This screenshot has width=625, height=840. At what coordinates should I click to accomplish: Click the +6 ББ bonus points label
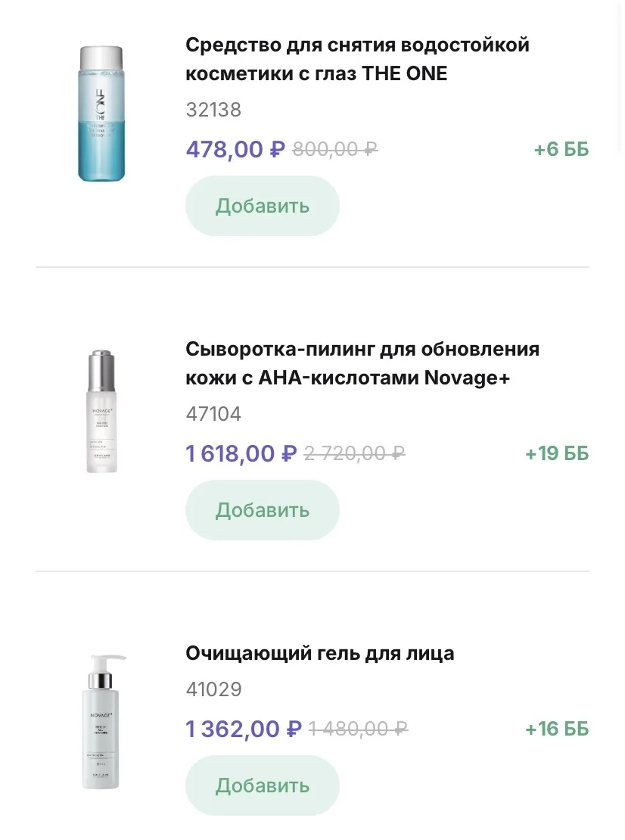(561, 150)
